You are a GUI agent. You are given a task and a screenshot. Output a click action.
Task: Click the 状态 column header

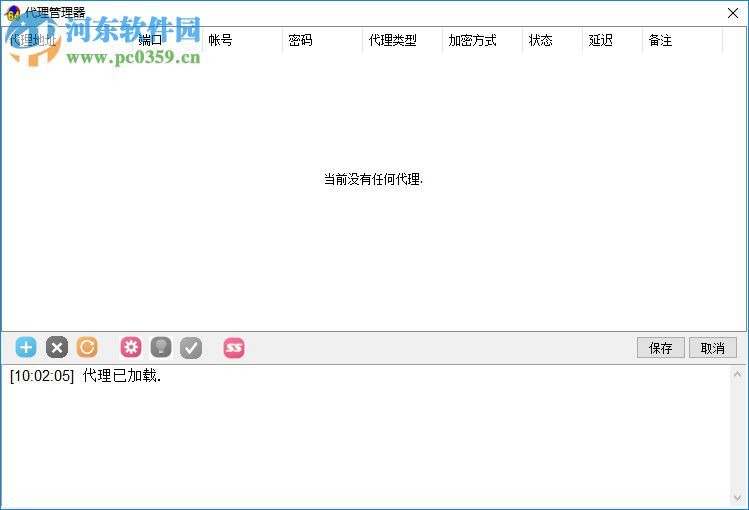pos(552,40)
